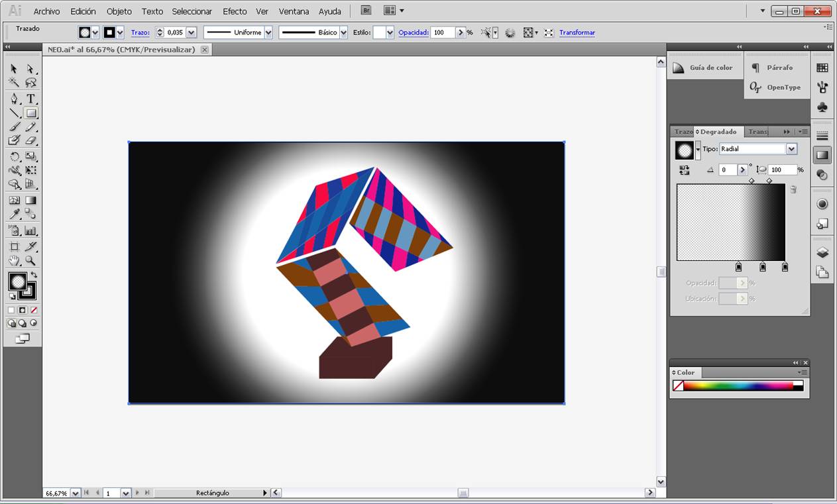This screenshot has height=504, width=837.
Task: Choose the Zoom magnifier tool
Action: click(30, 261)
